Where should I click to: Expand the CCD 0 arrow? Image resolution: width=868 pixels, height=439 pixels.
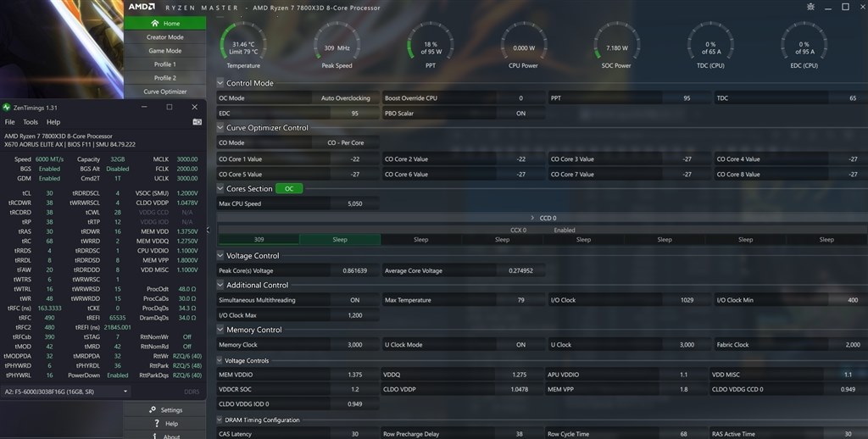[x=532, y=218]
